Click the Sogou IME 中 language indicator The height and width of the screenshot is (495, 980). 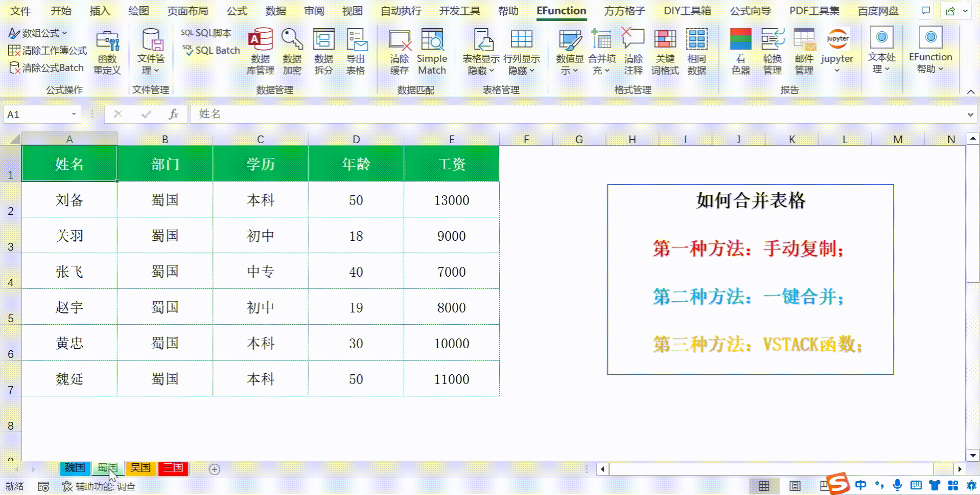[861, 485]
